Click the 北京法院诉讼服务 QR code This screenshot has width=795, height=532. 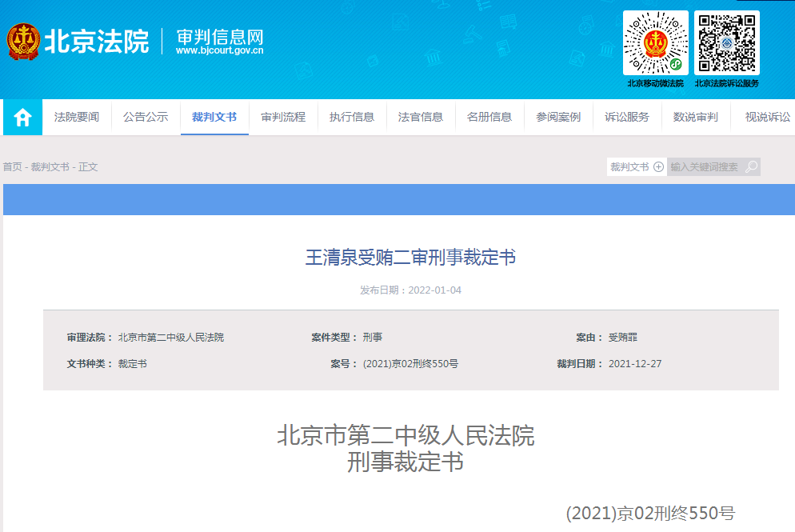tap(726, 42)
